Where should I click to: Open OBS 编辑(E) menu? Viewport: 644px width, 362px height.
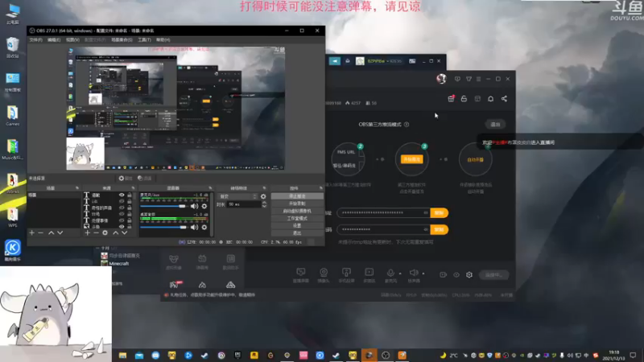[x=54, y=39]
